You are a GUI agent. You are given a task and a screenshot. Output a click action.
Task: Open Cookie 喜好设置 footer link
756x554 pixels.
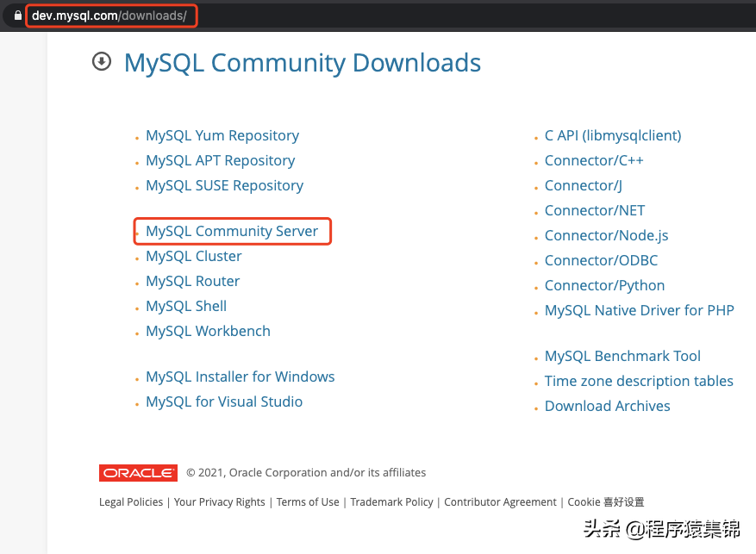click(605, 502)
